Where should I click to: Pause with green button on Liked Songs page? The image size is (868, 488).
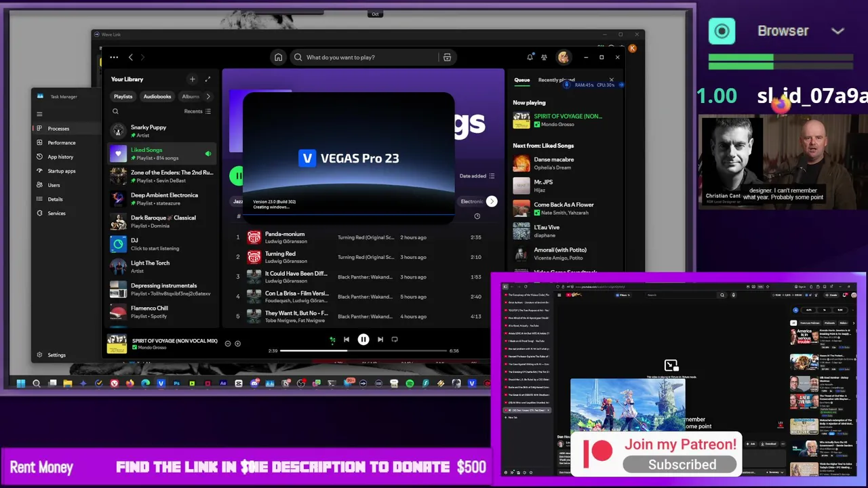click(236, 176)
